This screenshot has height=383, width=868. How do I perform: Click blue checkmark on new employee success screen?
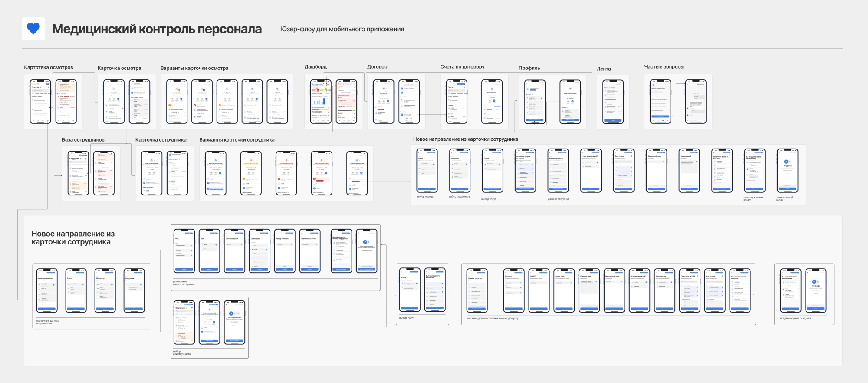coord(365,242)
